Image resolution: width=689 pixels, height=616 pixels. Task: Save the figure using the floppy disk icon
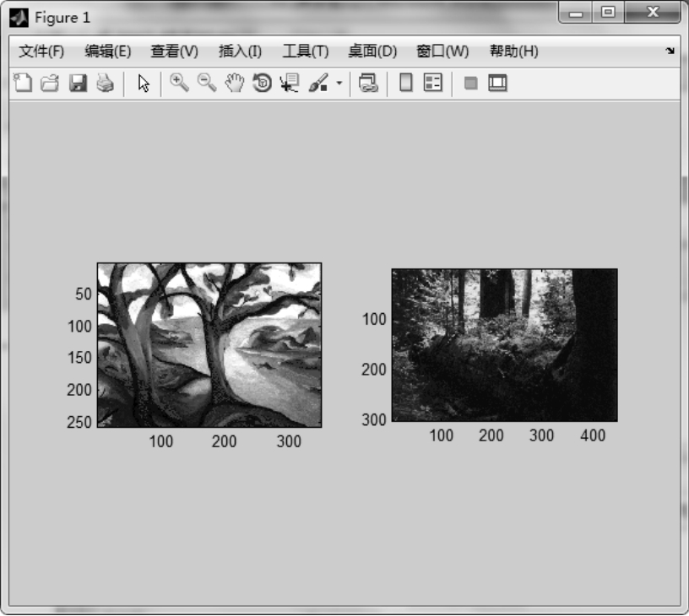(78, 83)
